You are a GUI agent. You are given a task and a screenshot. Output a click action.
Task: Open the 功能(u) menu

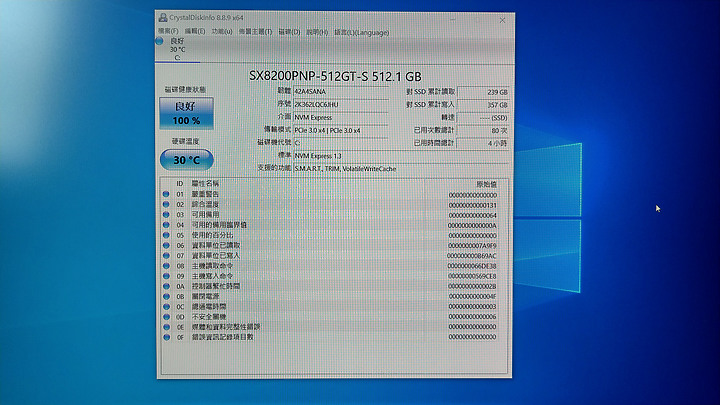222,31
